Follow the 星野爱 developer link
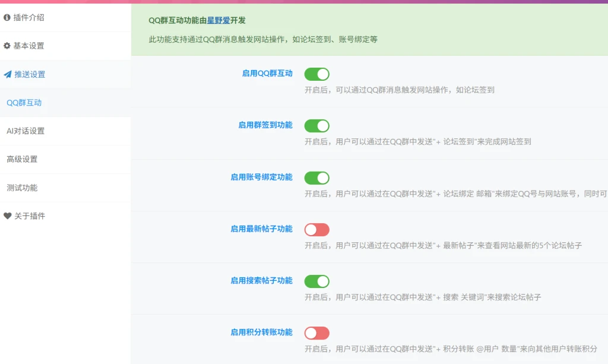608x364 pixels. (x=218, y=20)
